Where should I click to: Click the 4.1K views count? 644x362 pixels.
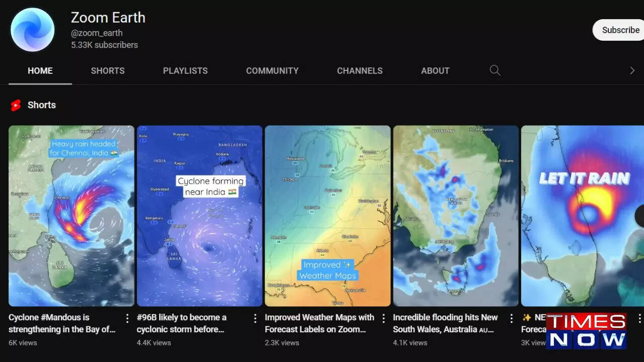click(x=410, y=343)
